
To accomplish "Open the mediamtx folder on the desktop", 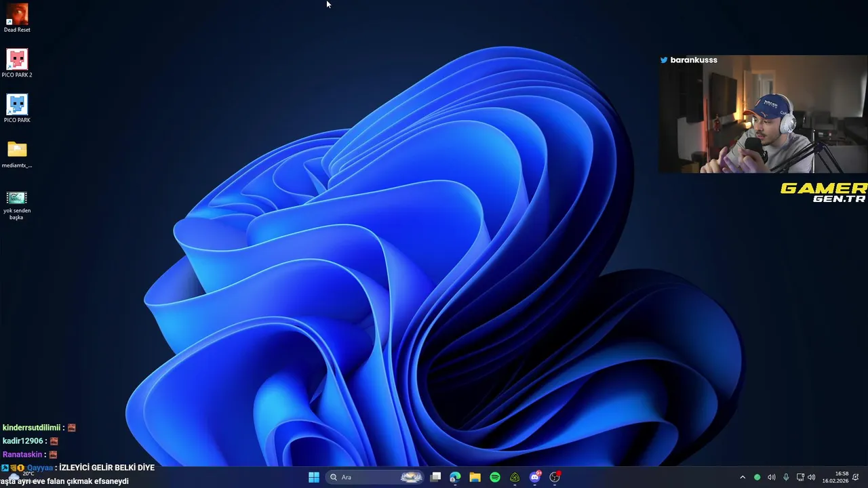I will click(17, 154).
